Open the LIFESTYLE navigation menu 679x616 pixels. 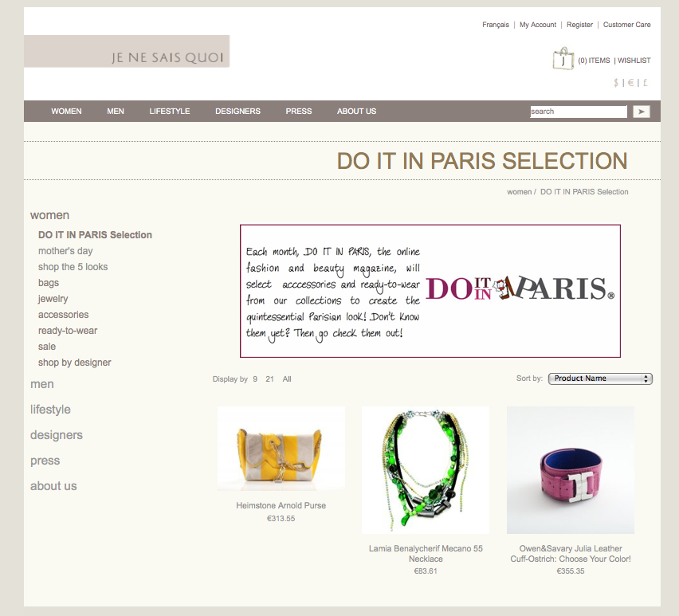tap(169, 112)
